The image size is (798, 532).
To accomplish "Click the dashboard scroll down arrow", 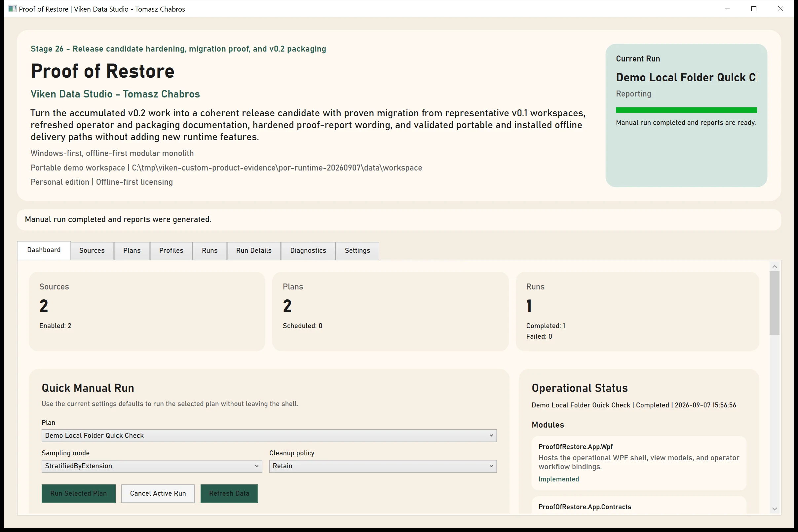I will pyautogui.click(x=775, y=509).
